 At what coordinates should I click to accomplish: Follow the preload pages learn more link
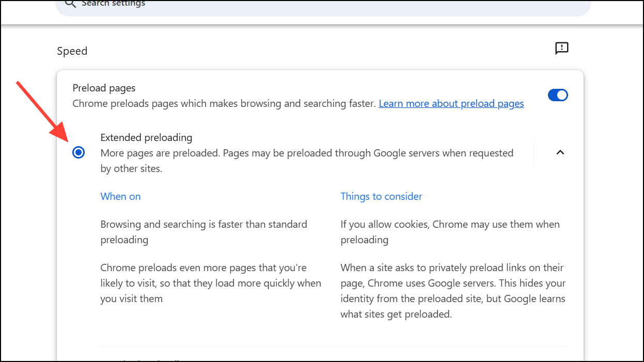click(x=451, y=103)
